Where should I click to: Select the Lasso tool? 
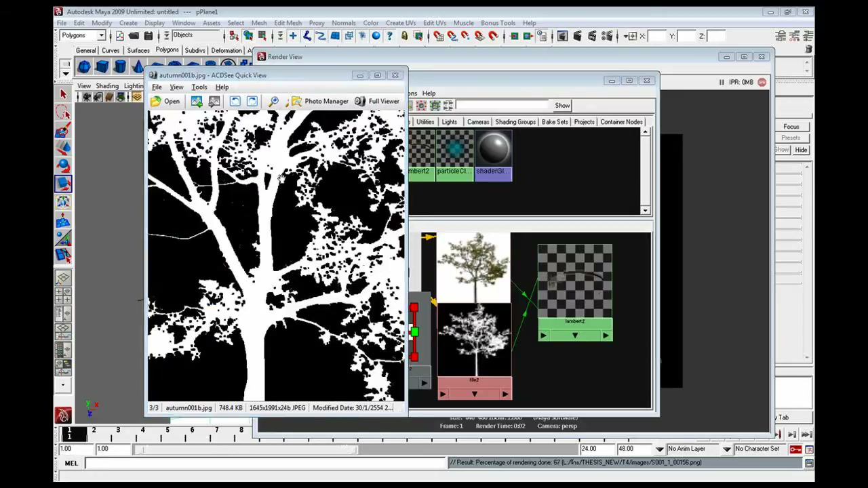(63, 113)
